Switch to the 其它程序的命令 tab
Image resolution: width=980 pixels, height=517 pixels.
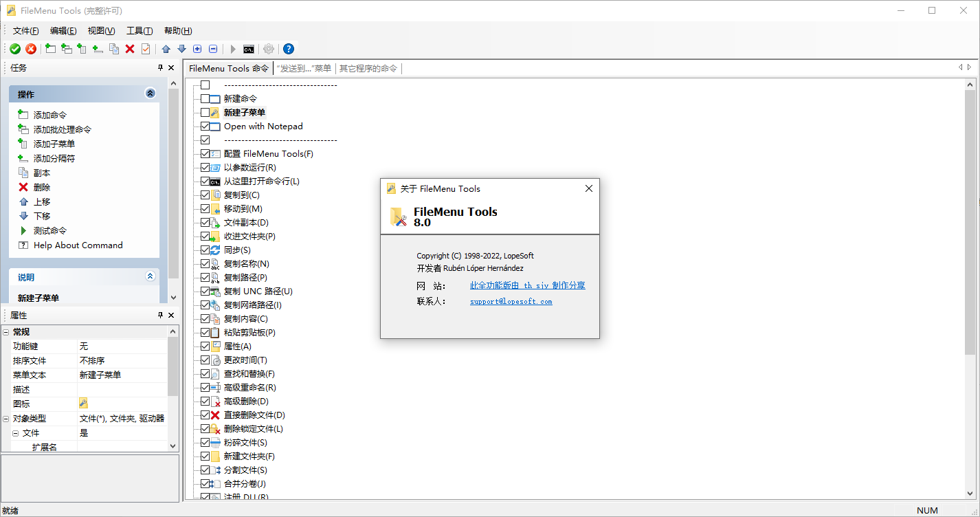368,68
